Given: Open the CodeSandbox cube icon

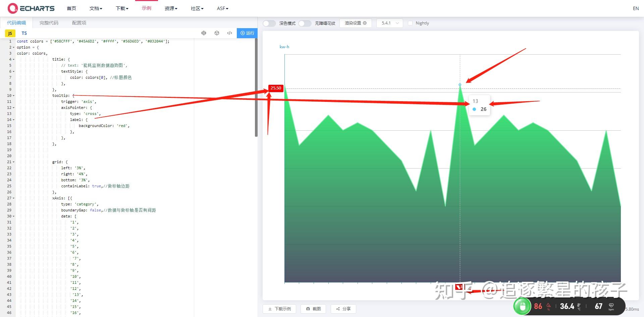Looking at the screenshot, I should pos(217,33).
